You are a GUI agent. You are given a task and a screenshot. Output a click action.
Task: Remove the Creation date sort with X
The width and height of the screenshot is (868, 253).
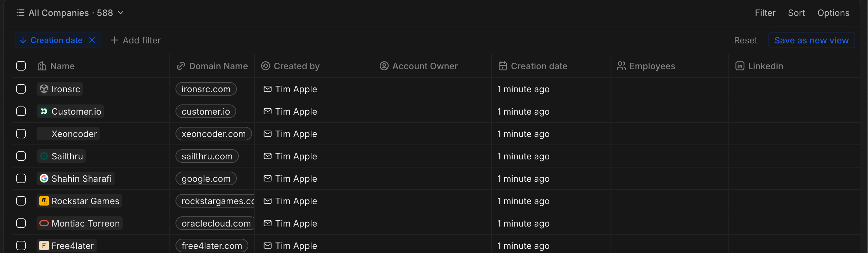click(92, 40)
